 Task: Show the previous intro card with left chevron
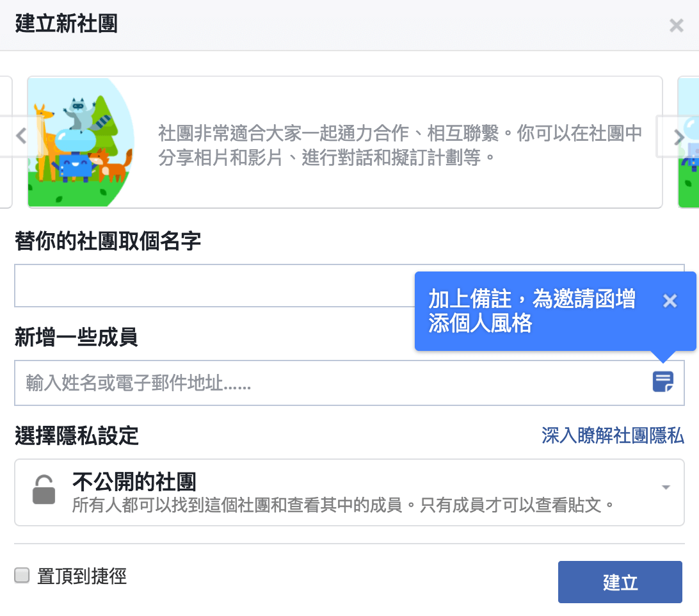(x=20, y=136)
